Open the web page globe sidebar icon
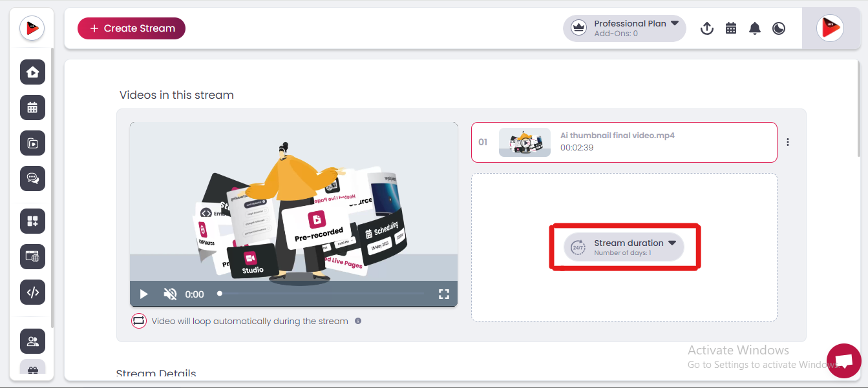The image size is (868, 388). click(32, 256)
